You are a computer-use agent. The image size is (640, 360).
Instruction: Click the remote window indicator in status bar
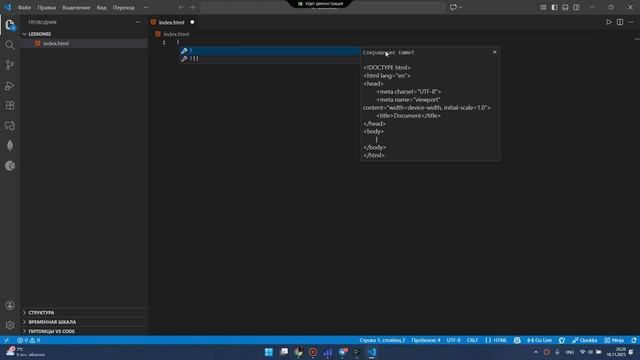[6, 340]
